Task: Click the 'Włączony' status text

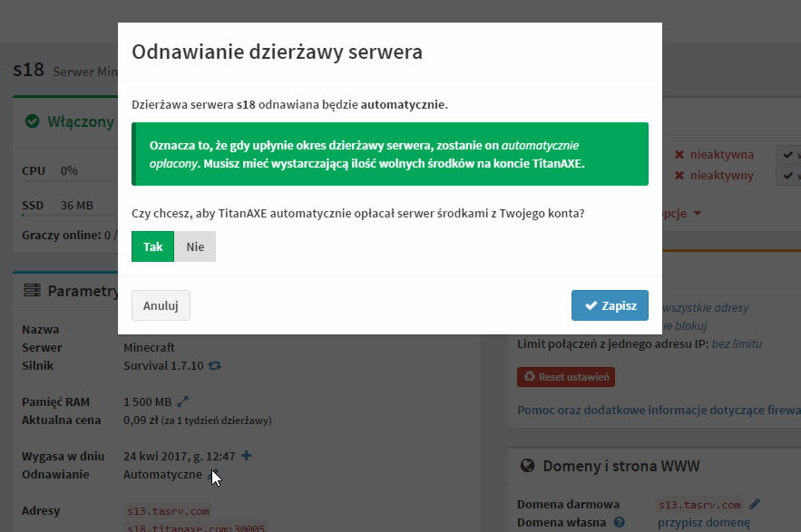Action: pyautogui.click(x=81, y=121)
